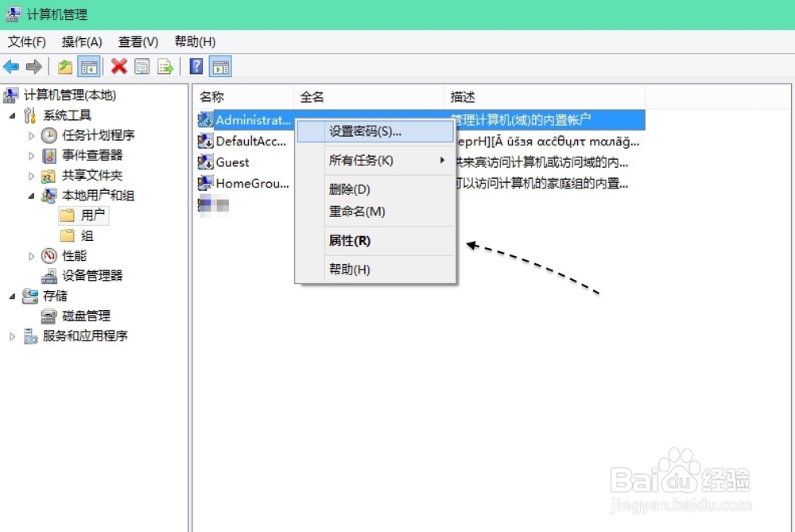Click the export list toolbar icon
Viewport: 795px width, 532px height.
[x=165, y=67]
